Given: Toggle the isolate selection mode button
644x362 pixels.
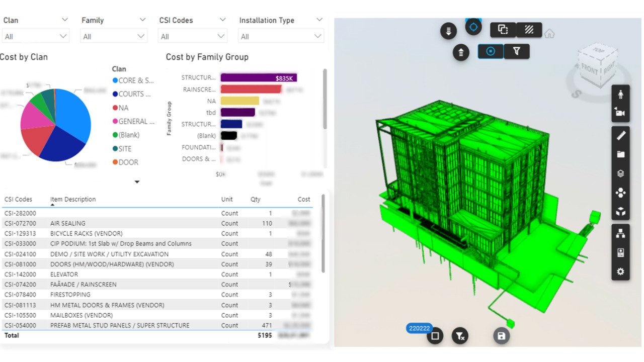Looking at the screenshot, I should pyautogui.click(x=503, y=30).
